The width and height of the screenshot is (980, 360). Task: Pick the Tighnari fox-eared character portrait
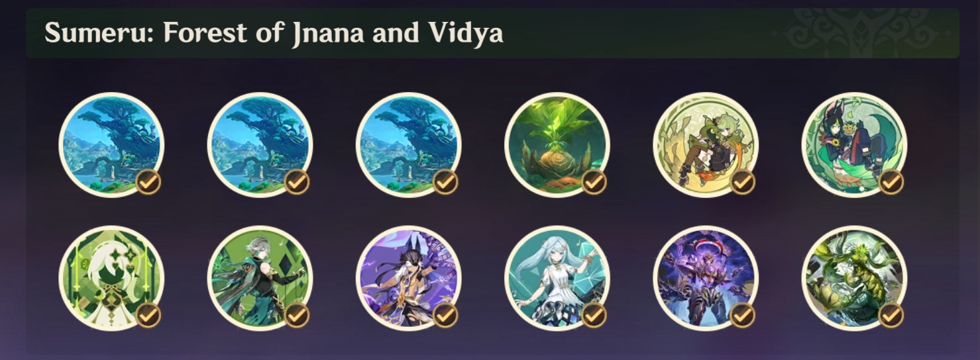pyautogui.click(x=854, y=145)
